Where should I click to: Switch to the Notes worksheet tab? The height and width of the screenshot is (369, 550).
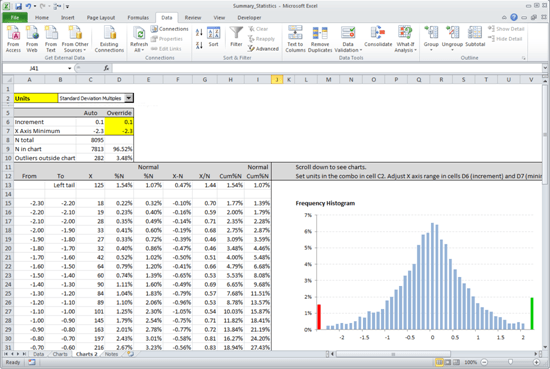(111, 354)
